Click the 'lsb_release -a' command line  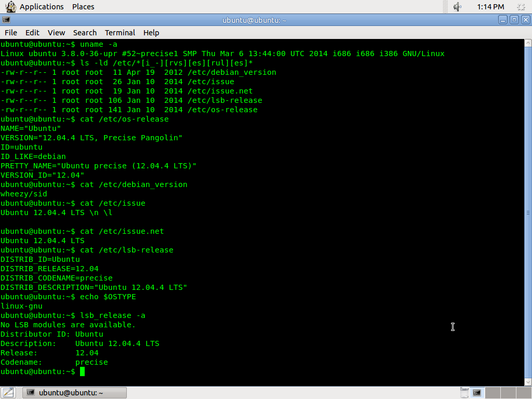(x=73, y=315)
